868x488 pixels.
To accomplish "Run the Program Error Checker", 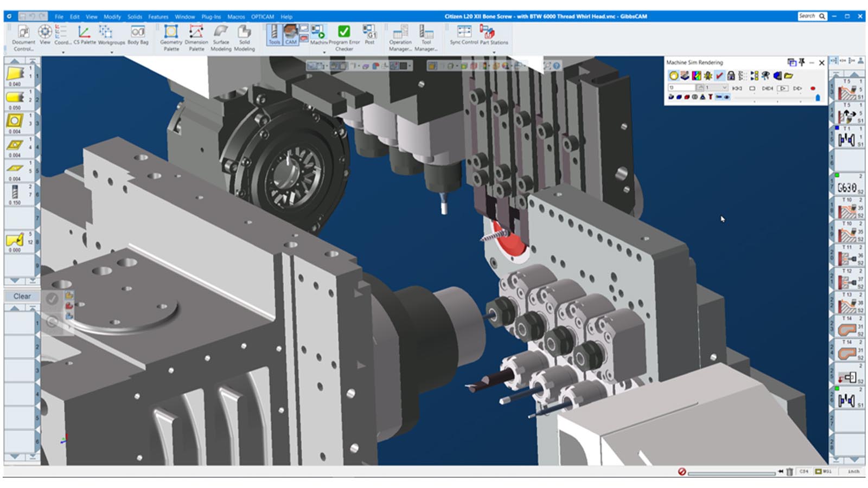I will pos(344,37).
